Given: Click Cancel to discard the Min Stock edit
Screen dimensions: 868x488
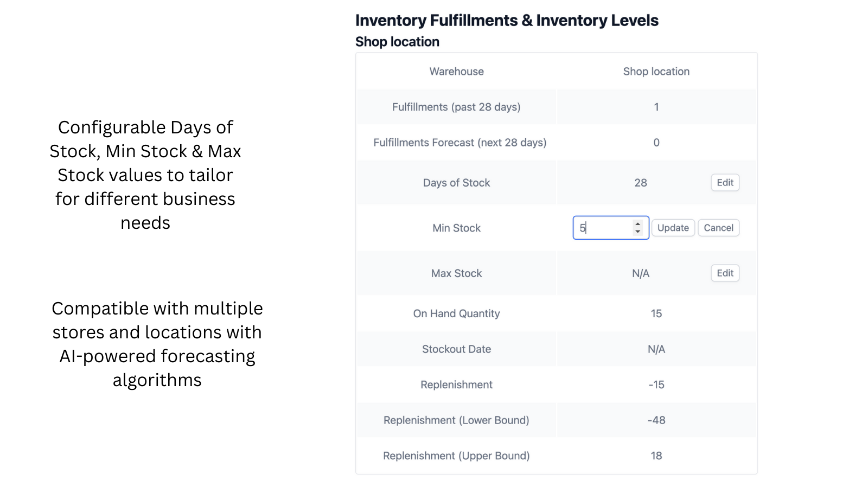Looking at the screenshot, I should tap(719, 228).
